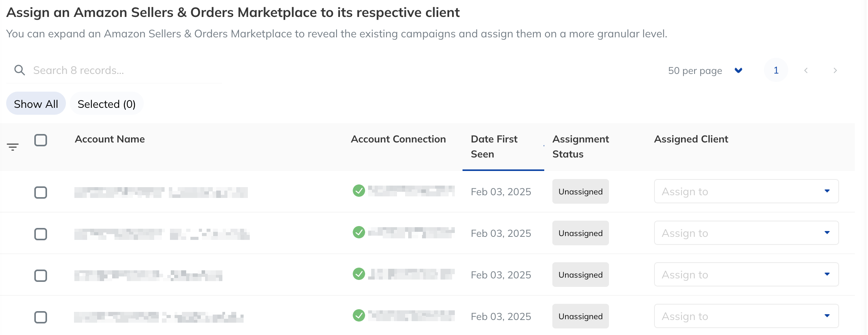Click second row's Feb 03, 2025 date
868x335 pixels.
(501, 233)
